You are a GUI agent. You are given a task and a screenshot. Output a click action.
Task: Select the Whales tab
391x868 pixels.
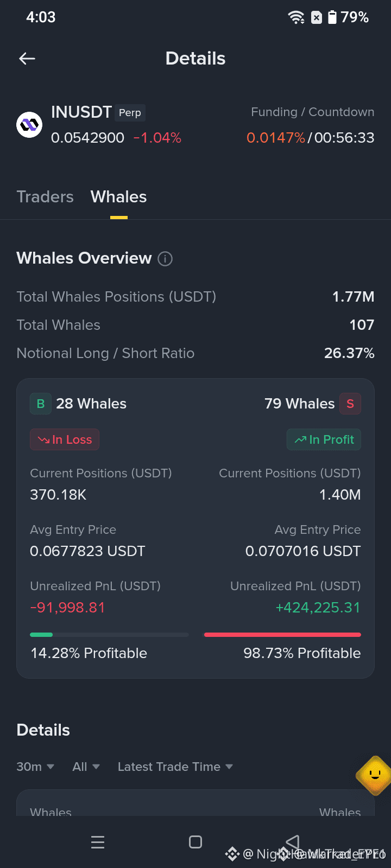(118, 197)
